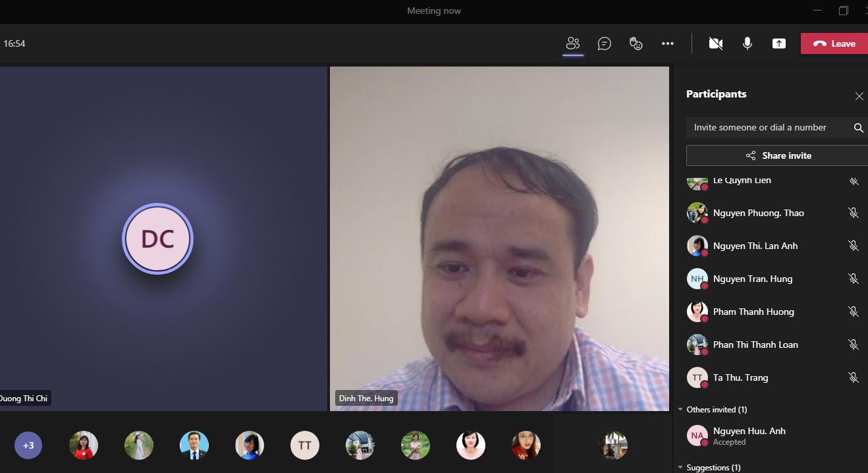Click the muted mic icon beside Nguyen Phuong. Thao
Viewport: 868px width, 473px height.
tap(854, 213)
